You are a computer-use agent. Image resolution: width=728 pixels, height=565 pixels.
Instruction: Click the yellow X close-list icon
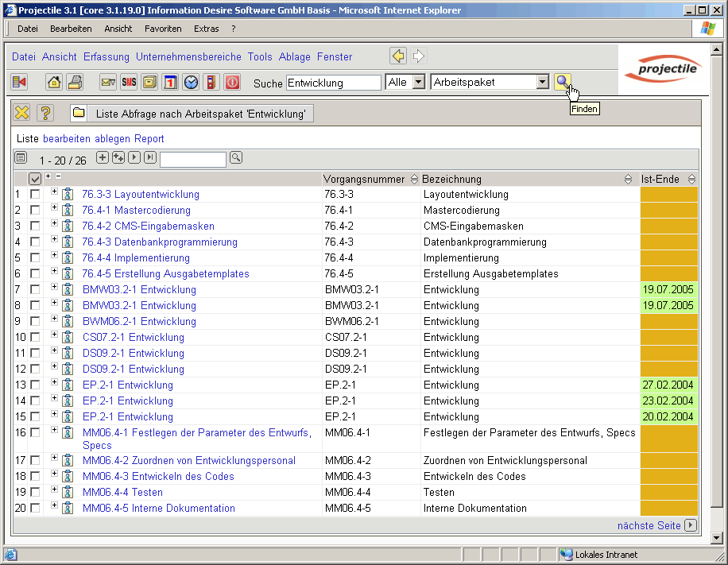22,113
